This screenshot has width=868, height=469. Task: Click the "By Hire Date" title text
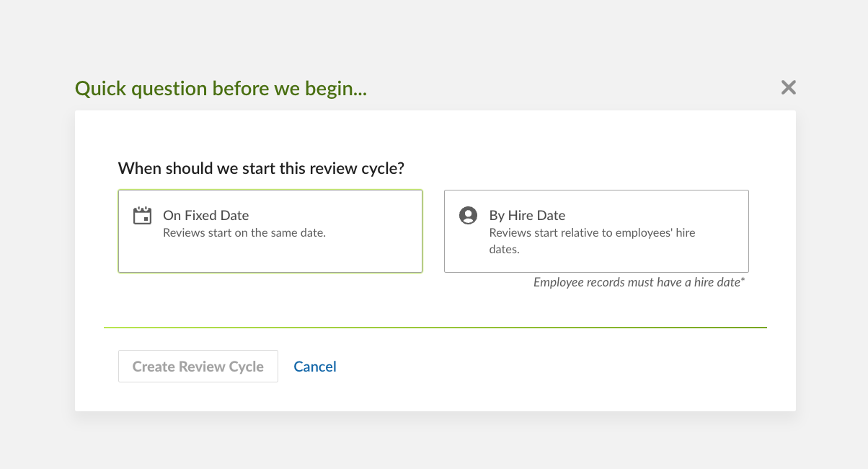[x=527, y=215]
